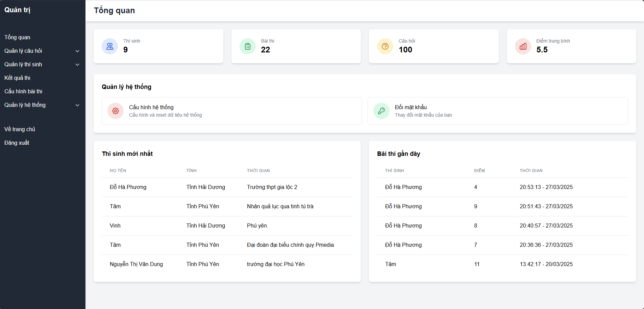The height and width of the screenshot is (309, 644).
Task: Click the green key Đổi mật khẩu icon
Action: [x=381, y=111]
